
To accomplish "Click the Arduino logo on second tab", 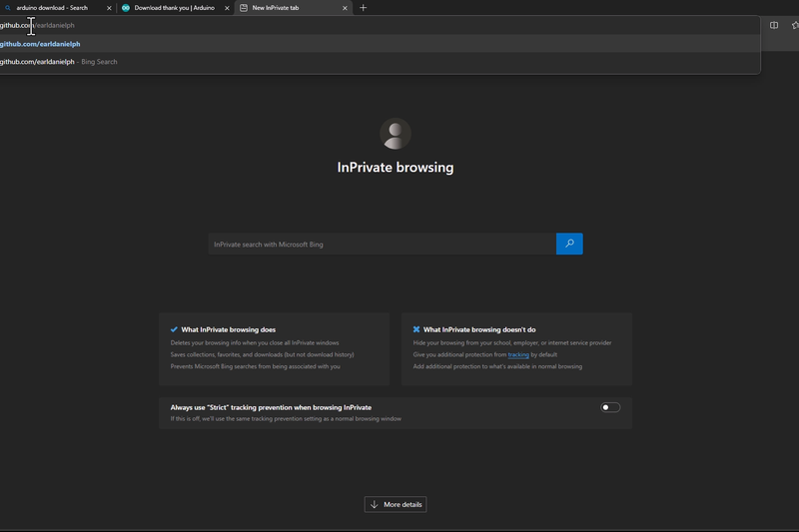I will coord(126,8).
